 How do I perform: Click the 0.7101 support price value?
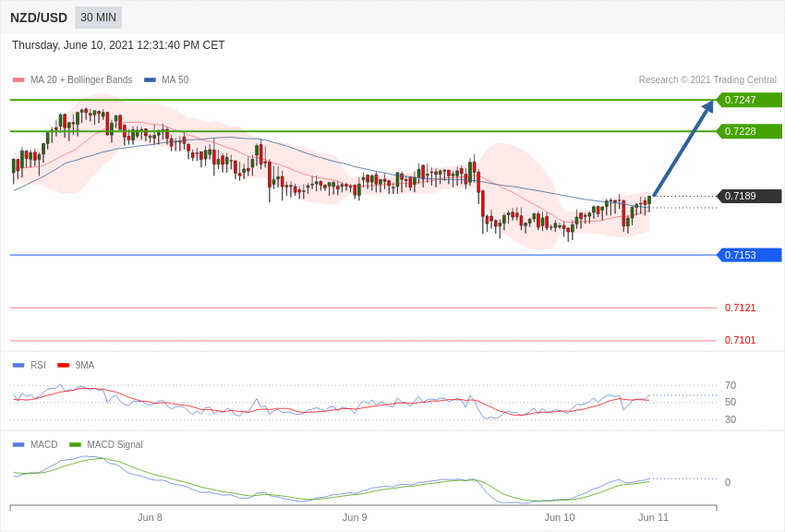coord(740,340)
